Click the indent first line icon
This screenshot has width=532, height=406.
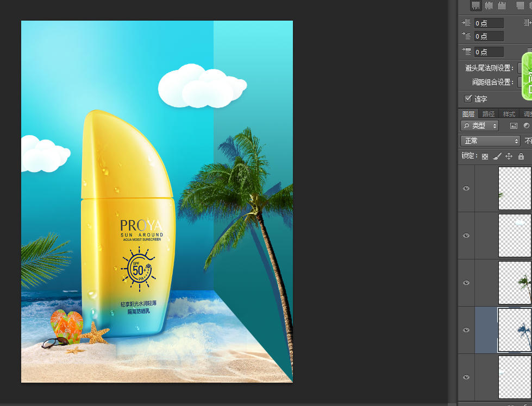point(466,36)
